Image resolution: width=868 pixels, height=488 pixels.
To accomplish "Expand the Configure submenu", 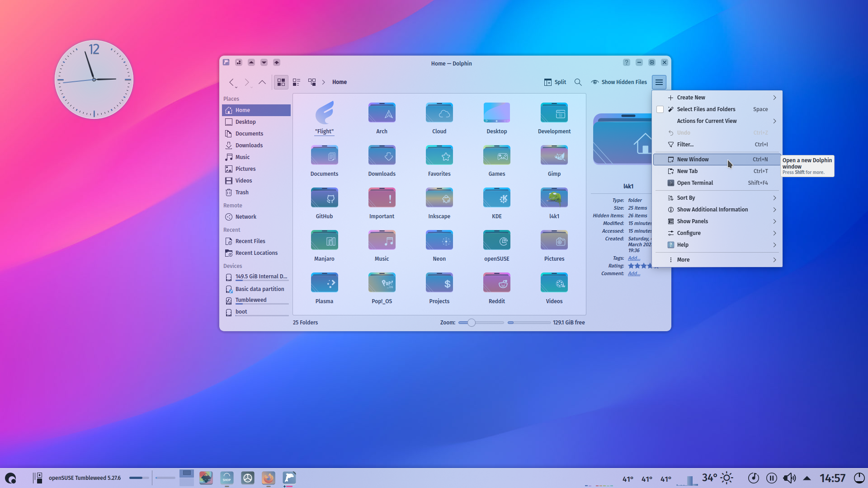I will (717, 233).
